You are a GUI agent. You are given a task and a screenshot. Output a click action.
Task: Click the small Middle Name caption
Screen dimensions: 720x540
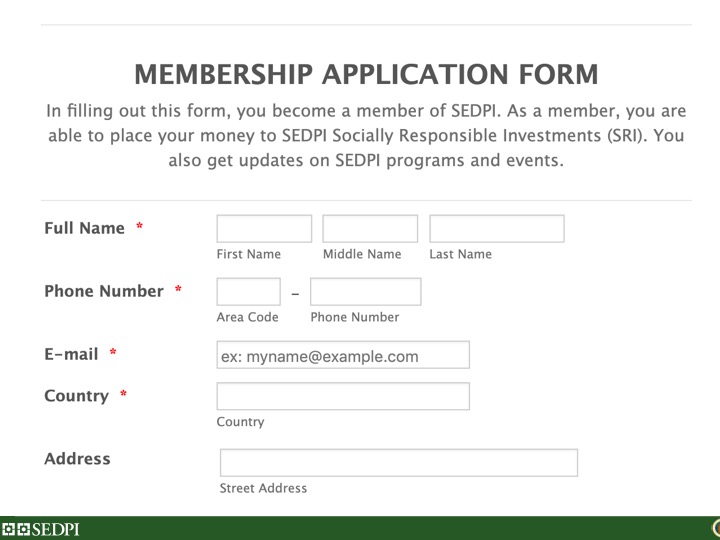click(x=361, y=254)
